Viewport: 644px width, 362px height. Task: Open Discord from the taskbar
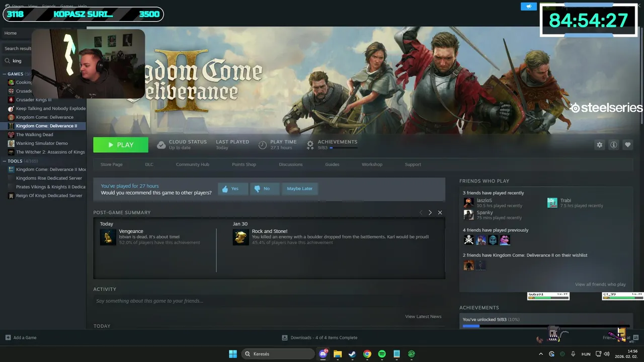[323, 354]
